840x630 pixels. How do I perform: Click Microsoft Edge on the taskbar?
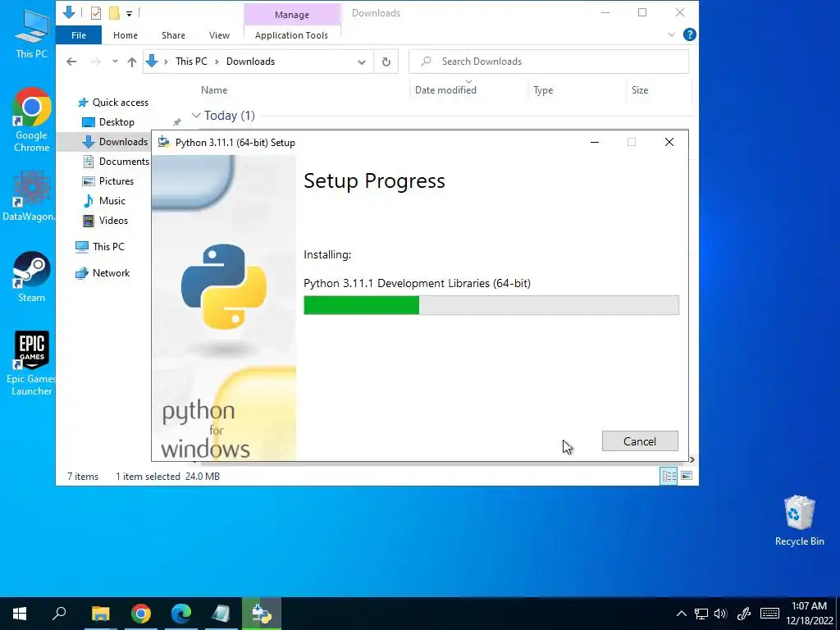[x=181, y=614]
